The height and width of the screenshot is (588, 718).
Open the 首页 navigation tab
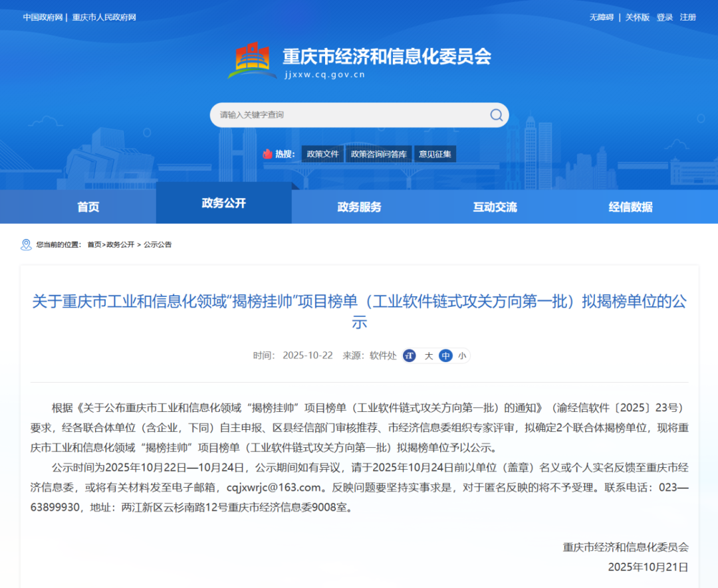[x=88, y=207]
